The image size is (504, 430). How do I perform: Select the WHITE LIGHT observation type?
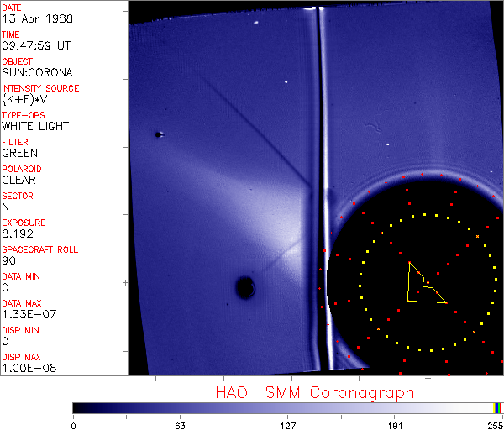[35, 126]
